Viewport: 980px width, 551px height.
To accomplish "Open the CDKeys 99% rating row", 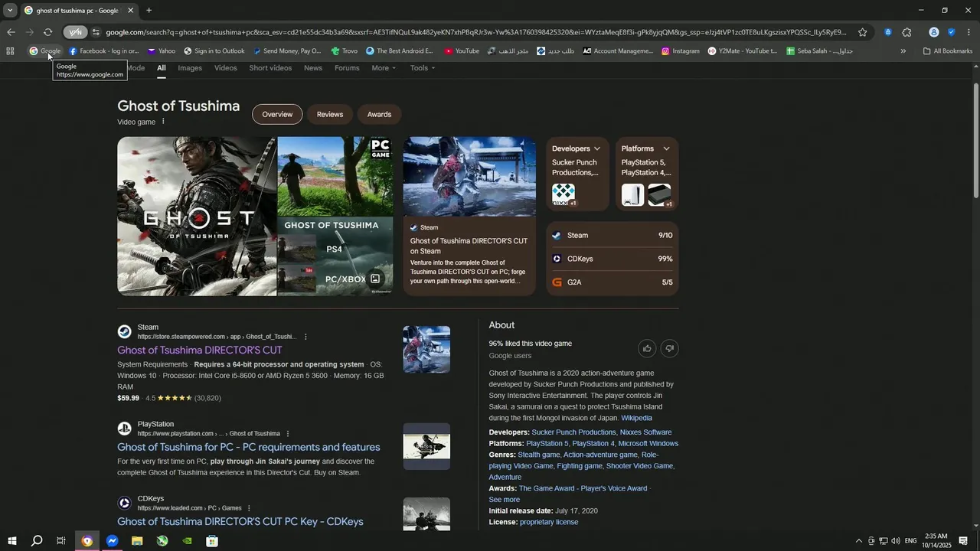I will pos(612,259).
